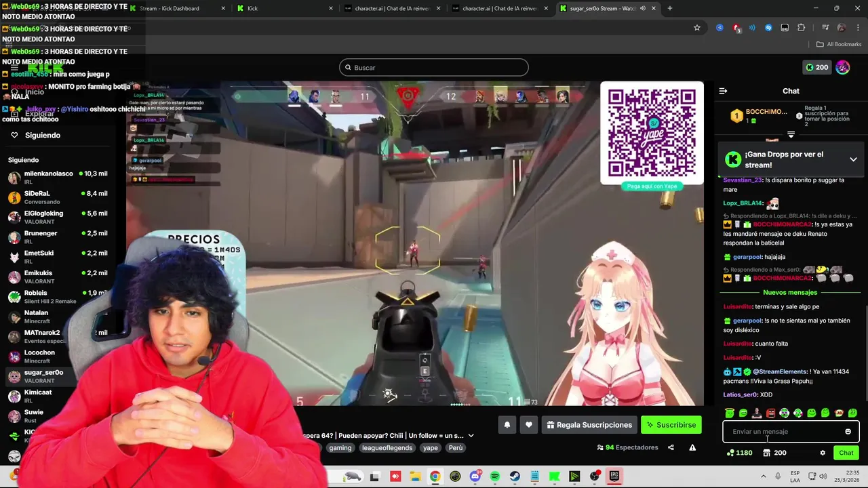Image resolution: width=868 pixels, height=488 pixels.
Task: Send message with the green Chat button
Action: [x=846, y=453]
